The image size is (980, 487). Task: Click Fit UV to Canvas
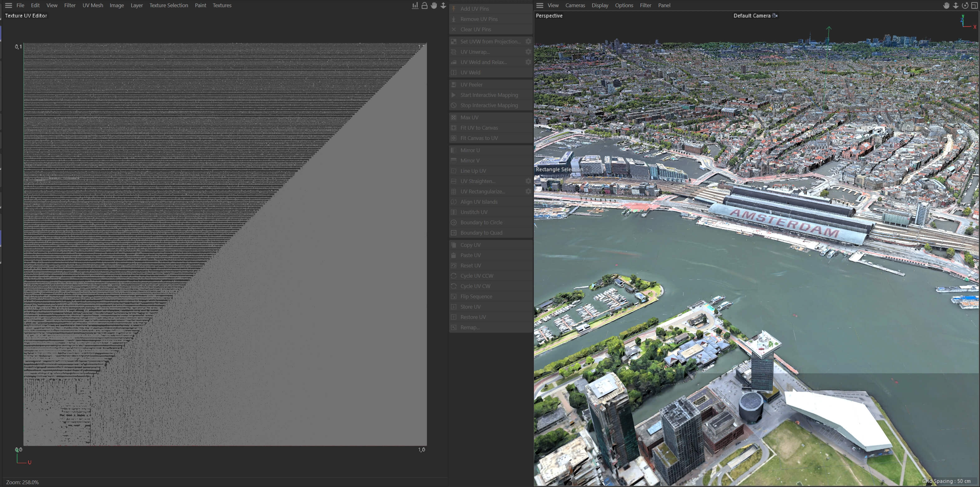pyautogui.click(x=491, y=127)
